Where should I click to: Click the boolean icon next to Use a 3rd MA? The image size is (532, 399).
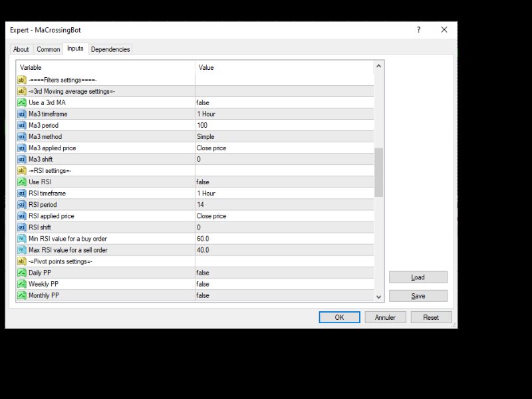[22, 102]
